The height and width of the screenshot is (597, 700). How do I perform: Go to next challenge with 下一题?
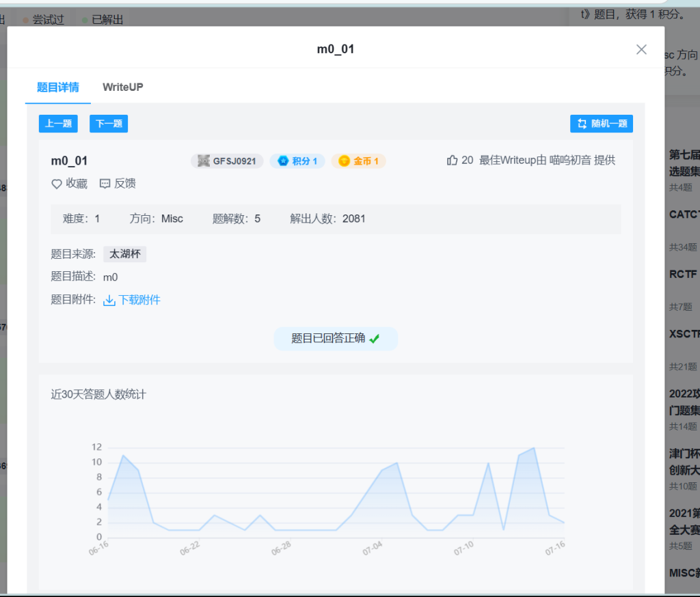(x=109, y=124)
